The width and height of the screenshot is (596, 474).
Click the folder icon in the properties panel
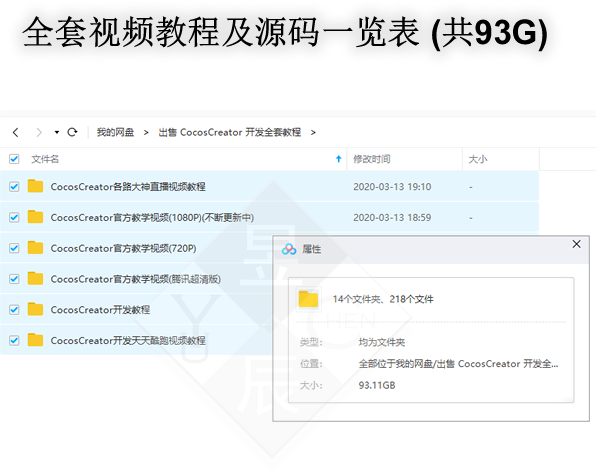click(308, 299)
